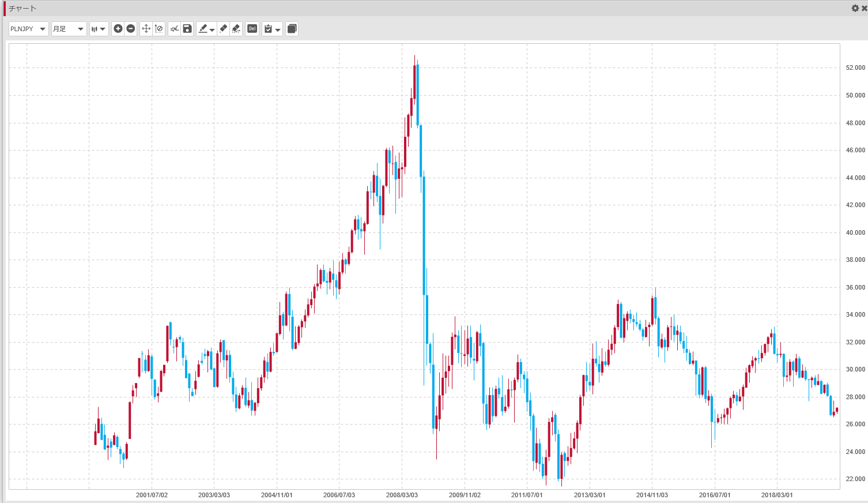Zoom out with the minus button
This screenshot has width=868, height=503.
[x=131, y=29]
